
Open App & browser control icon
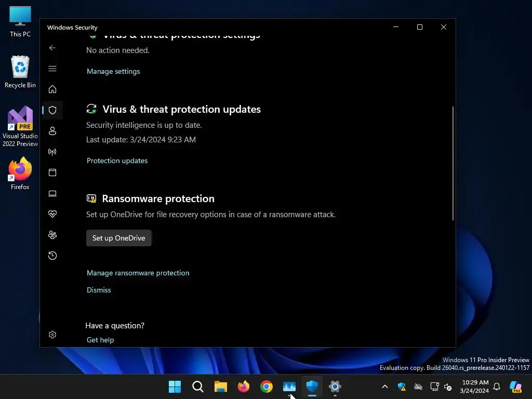coord(52,172)
